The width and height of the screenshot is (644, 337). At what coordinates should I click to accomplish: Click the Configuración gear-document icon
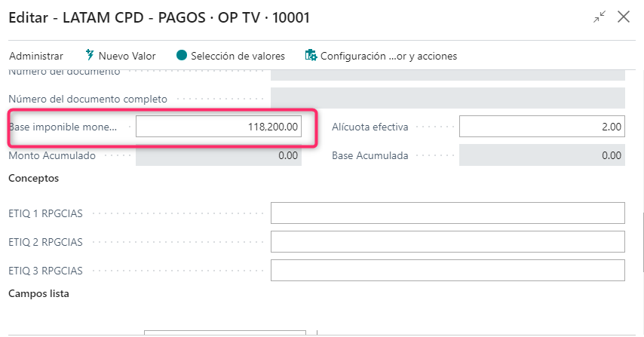point(311,55)
